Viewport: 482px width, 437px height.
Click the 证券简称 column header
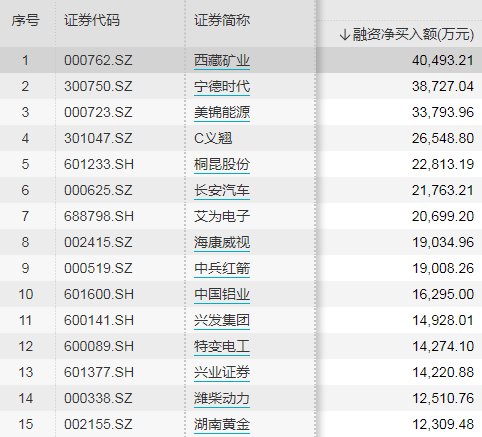pos(222,20)
